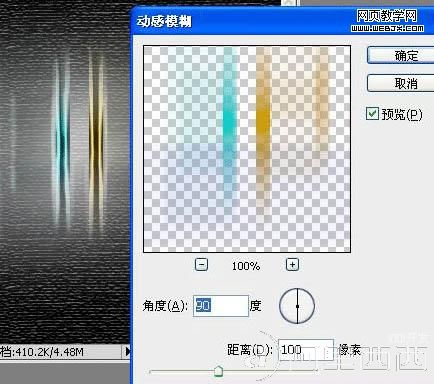Viewport: 434px width, 384px height.
Task: Focus the 角度 angle input showing 90
Action: (221, 306)
